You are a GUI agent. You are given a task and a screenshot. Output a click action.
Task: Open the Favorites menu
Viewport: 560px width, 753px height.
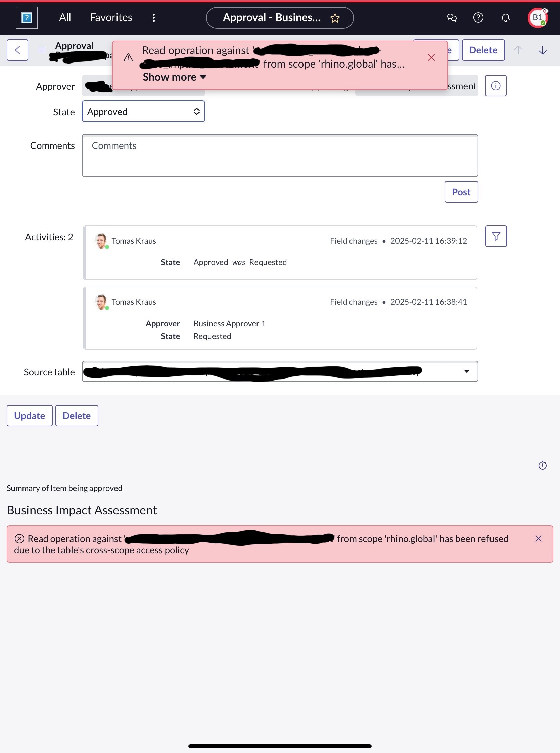[x=111, y=17]
